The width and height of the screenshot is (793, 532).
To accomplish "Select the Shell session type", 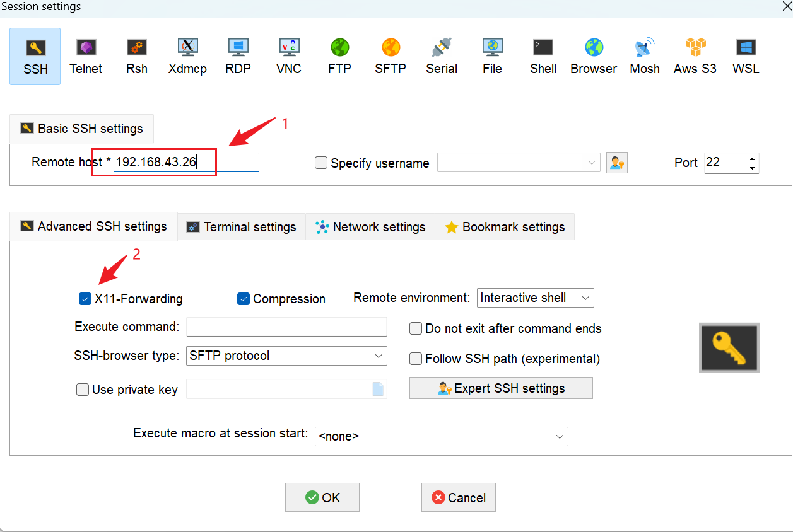I will (543, 56).
